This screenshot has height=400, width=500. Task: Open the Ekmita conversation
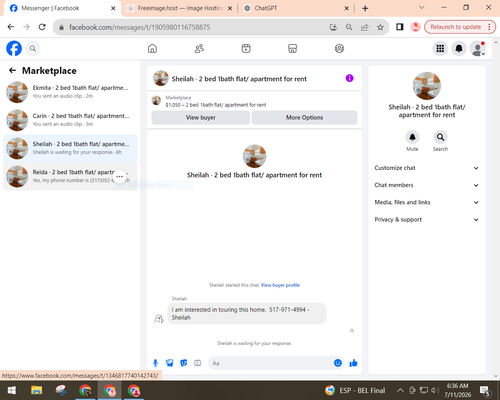click(70, 92)
